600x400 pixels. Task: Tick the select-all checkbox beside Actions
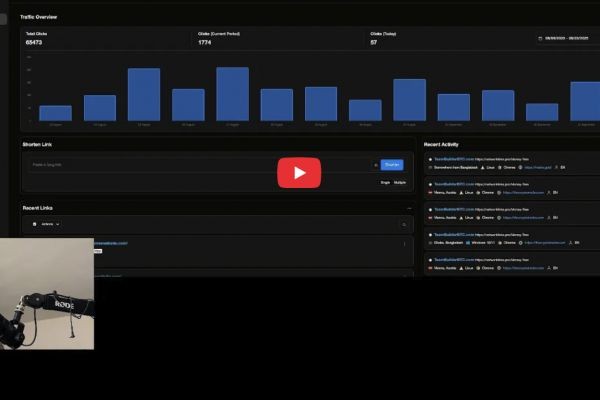pos(34,224)
